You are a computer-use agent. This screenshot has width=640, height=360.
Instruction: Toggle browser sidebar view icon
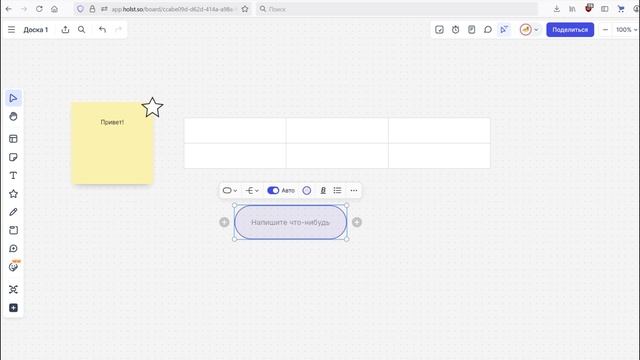pyautogui.click(x=604, y=9)
